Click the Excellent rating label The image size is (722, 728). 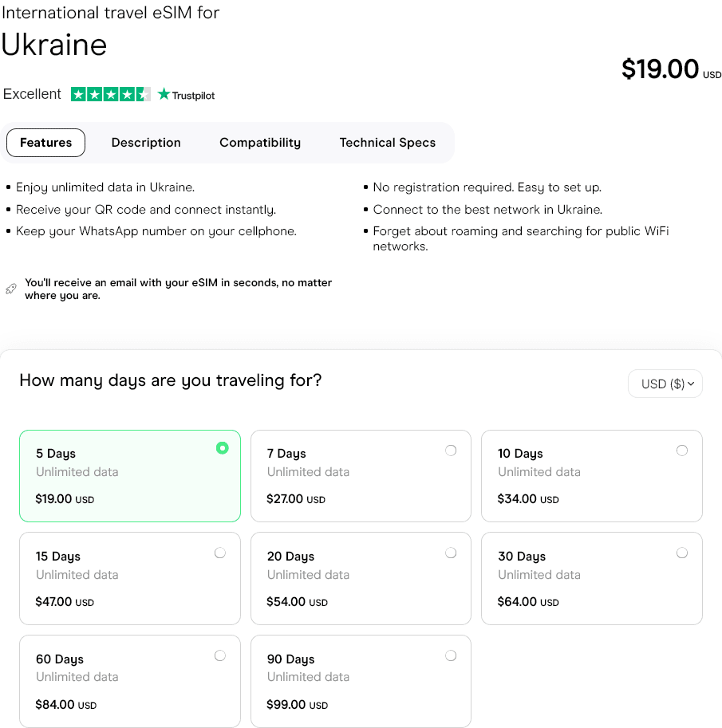(32, 94)
